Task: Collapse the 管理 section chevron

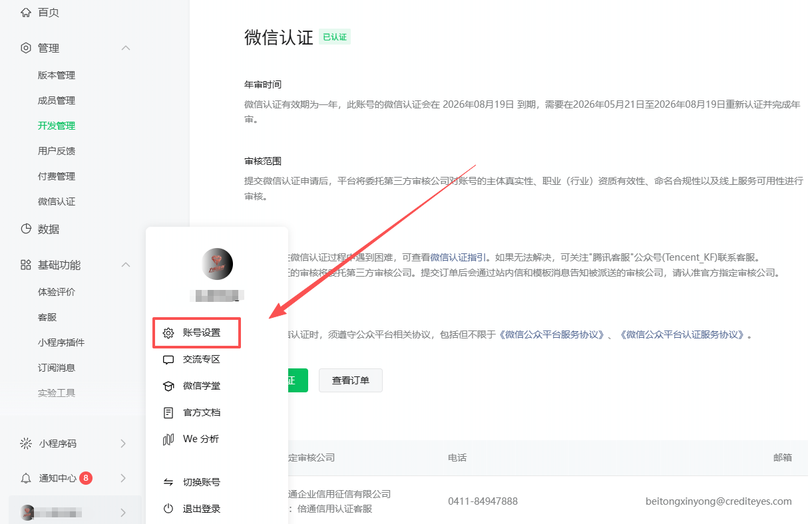Action: pyautogui.click(x=126, y=47)
